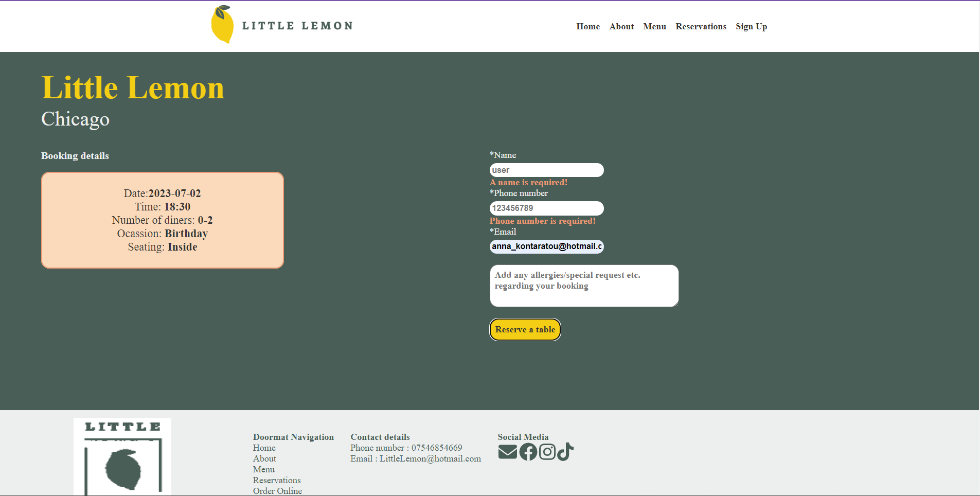Click the Name input containing 'user'

[x=546, y=170]
